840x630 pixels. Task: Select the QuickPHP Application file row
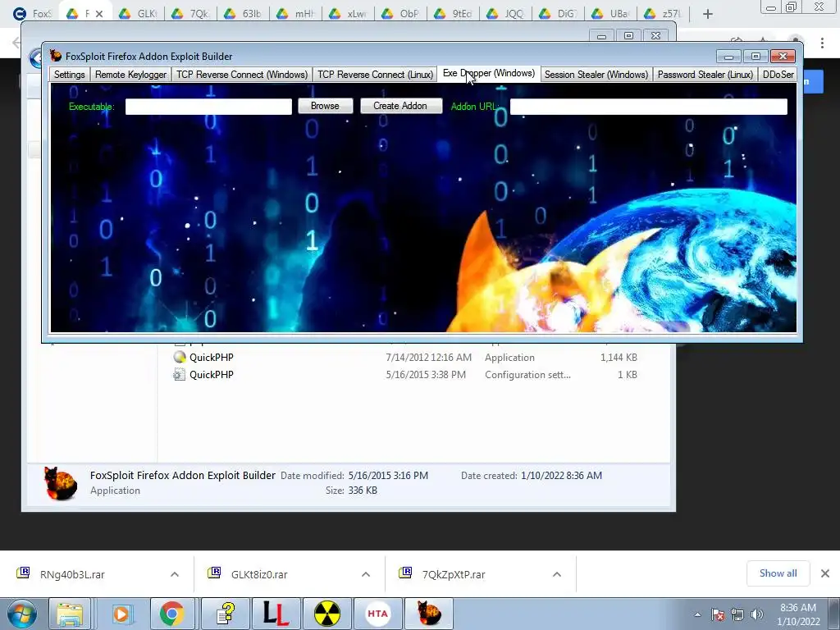click(405, 358)
